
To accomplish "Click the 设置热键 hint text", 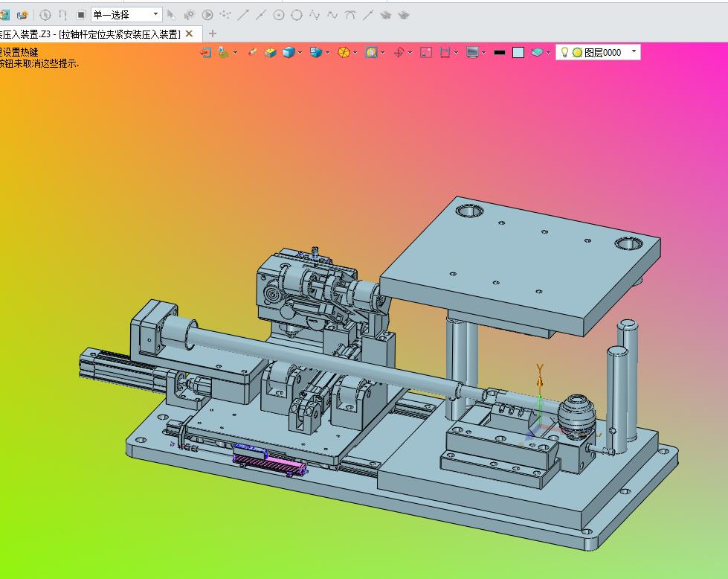I will pos(20,52).
